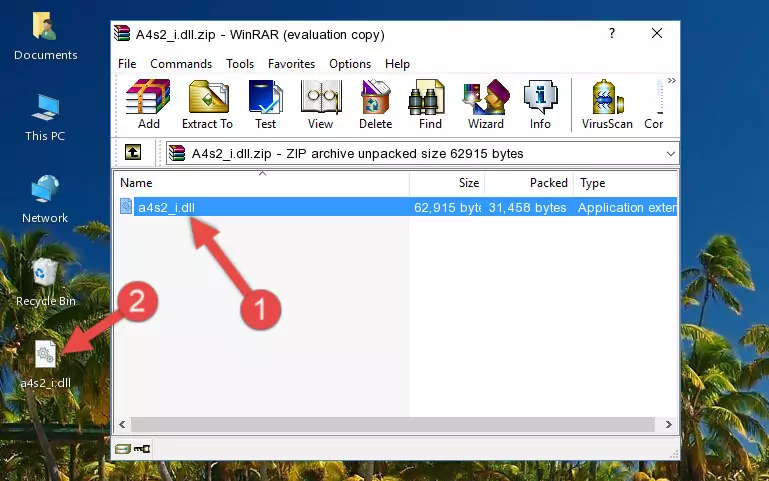769x481 pixels.
Task: Click the key icon in status bar
Action: (x=142, y=449)
